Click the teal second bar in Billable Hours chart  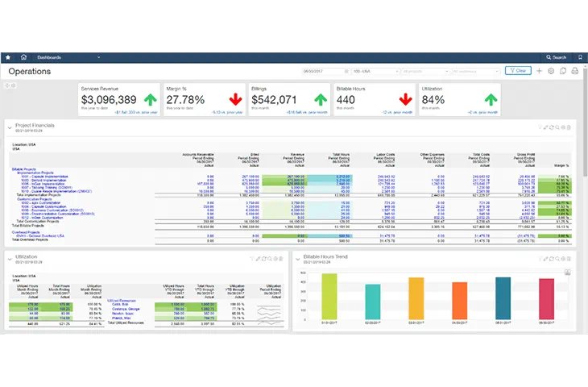point(372,302)
